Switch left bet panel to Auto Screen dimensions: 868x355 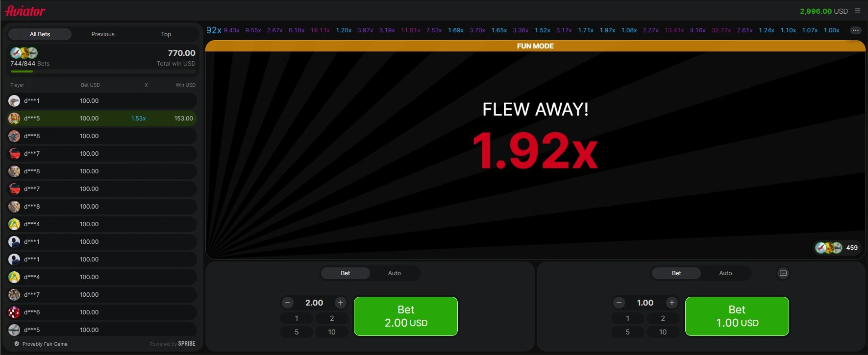(395, 273)
